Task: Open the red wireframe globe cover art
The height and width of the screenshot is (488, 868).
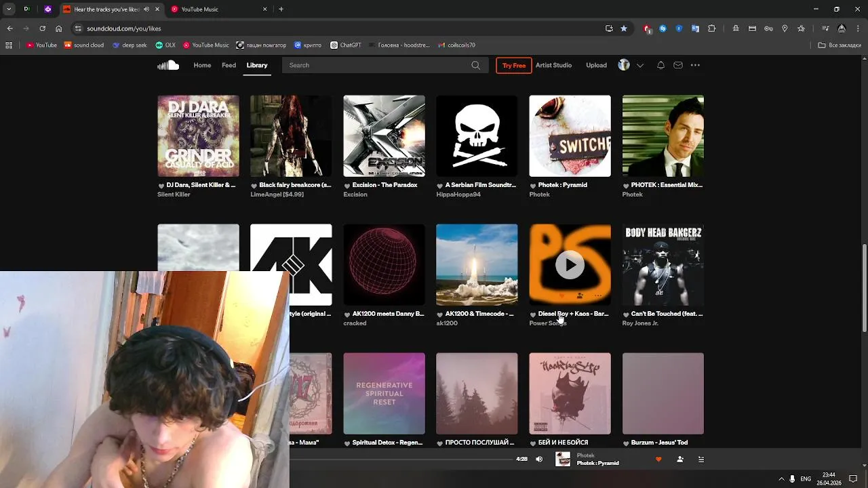Action: (x=384, y=264)
